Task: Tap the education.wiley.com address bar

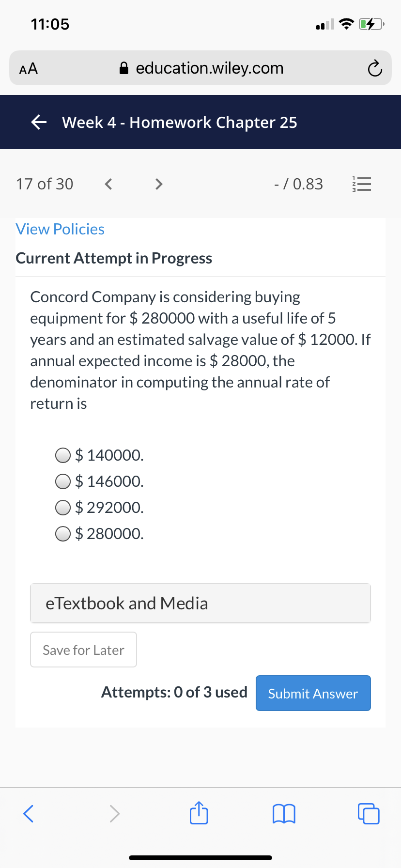Action: click(201, 68)
